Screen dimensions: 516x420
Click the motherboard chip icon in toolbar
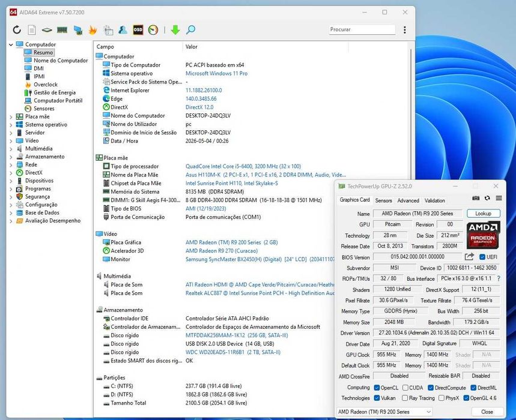click(x=47, y=30)
